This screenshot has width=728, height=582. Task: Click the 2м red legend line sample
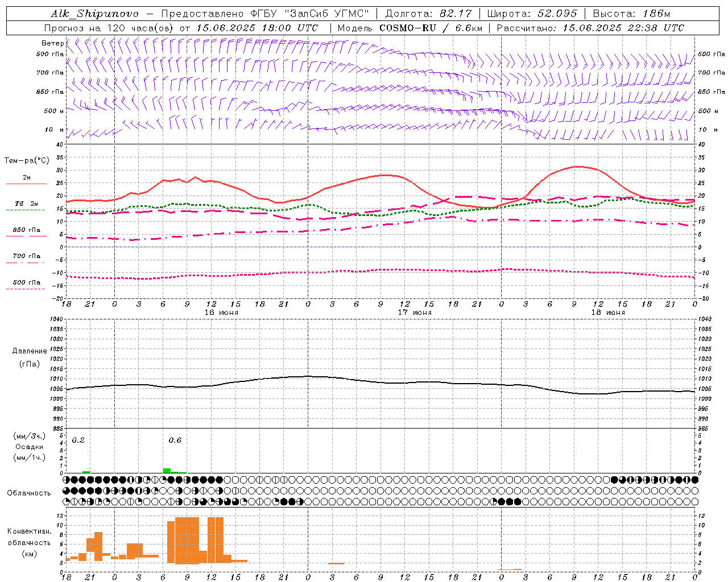click(26, 184)
